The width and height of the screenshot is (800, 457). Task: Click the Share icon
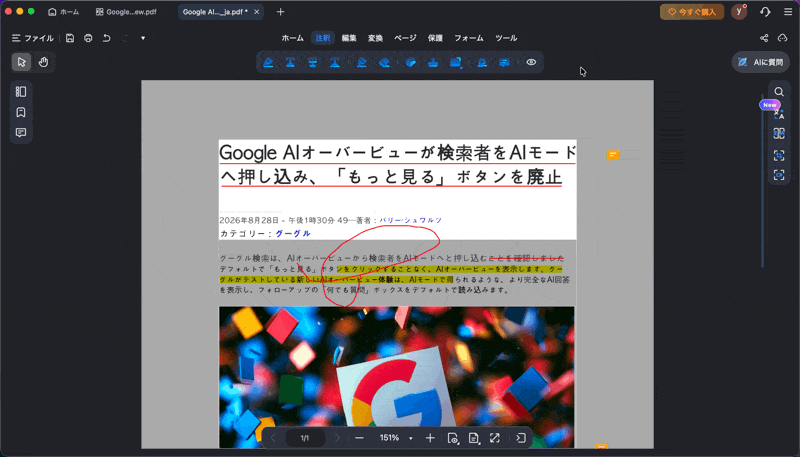(x=764, y=38)
